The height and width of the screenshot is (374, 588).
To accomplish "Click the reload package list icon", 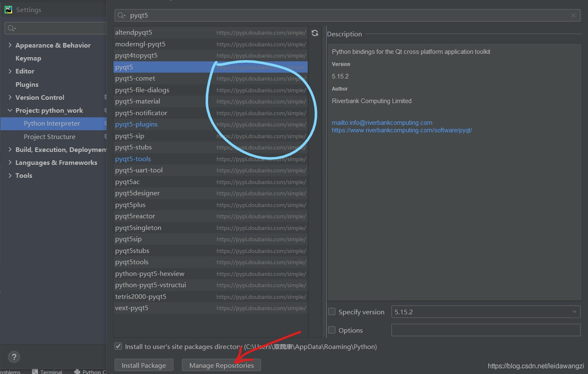I will pos(315,33).
